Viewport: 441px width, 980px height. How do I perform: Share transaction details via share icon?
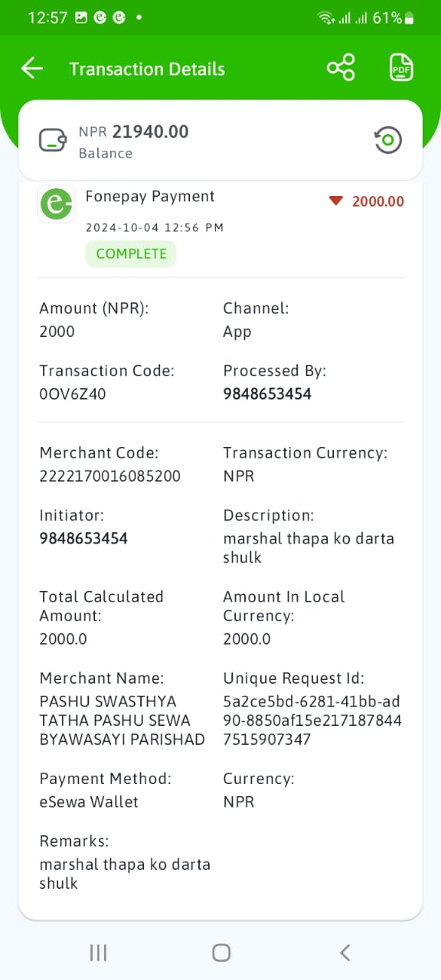pyautogui.click(x=341, y=68)
